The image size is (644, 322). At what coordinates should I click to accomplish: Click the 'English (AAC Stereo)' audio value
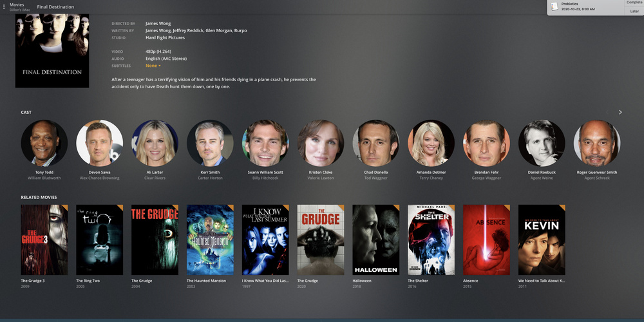pos(166,59)
